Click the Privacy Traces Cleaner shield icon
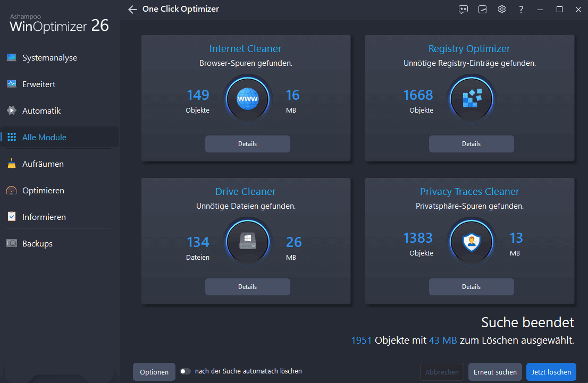 [x=471, y=242]
